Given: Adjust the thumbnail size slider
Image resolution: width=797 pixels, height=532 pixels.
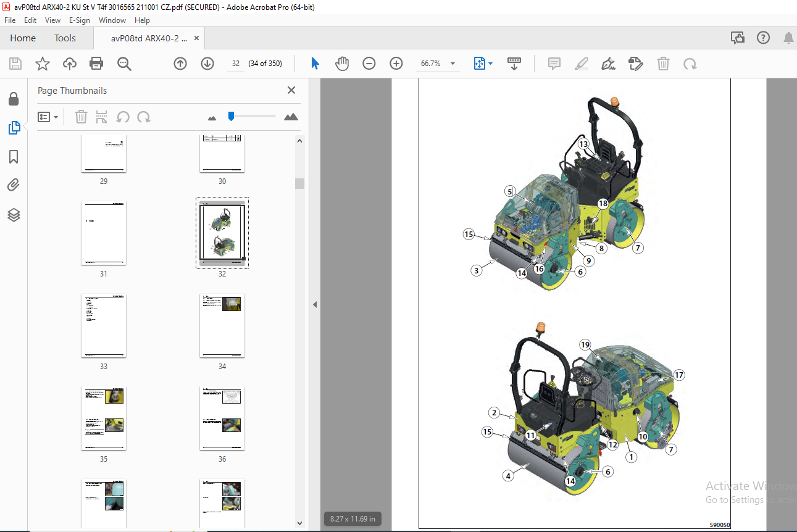Looking at the screenshot, I should (x=231, y=116).
